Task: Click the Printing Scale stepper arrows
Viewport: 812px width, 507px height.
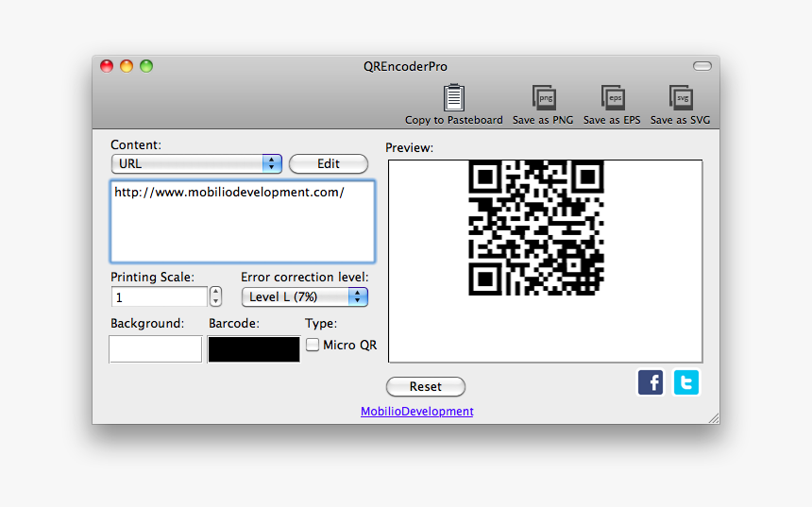Action: (216, 296)
